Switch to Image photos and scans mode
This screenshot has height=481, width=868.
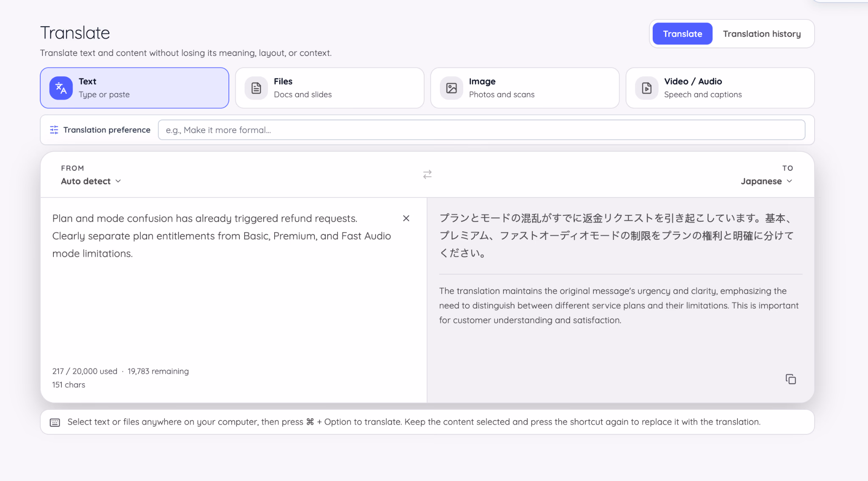tap(525, 88)
